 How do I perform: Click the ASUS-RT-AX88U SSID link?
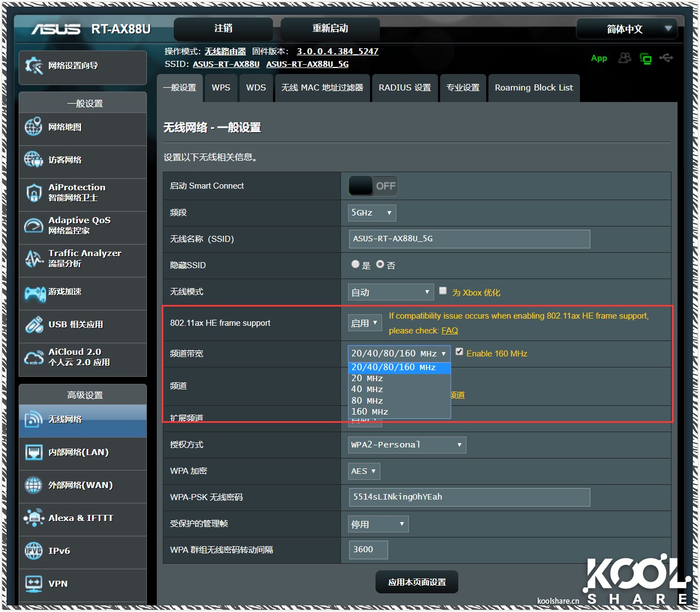coord(226,64)
